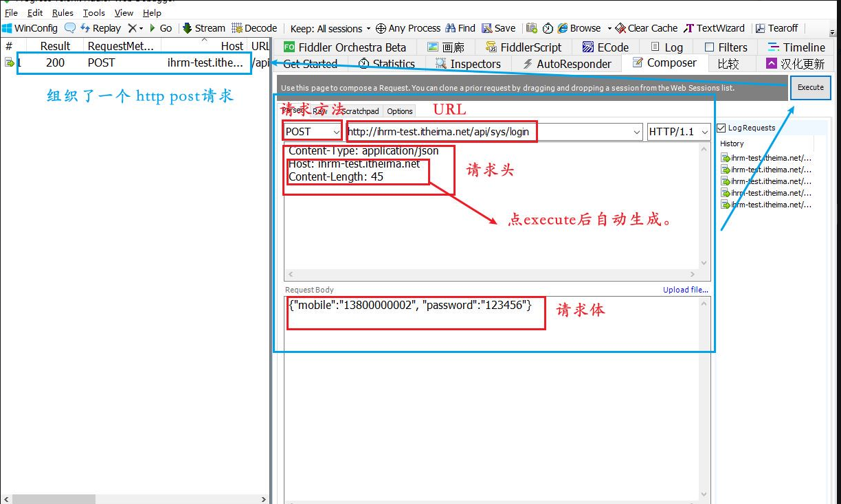841x504 pixels.
Task: Switch to the Timeline tab
Action: [x=796, y=47]
